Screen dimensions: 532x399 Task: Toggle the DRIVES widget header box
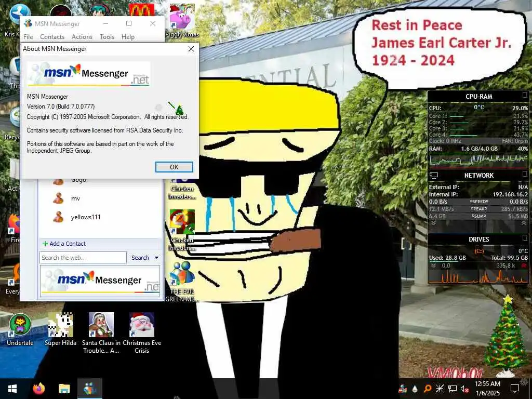525,237
